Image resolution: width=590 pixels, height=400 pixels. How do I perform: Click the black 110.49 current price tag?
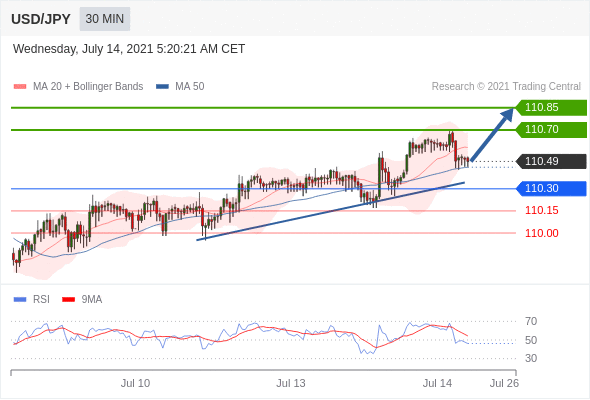pyautogui.click(x=551, y=161)
